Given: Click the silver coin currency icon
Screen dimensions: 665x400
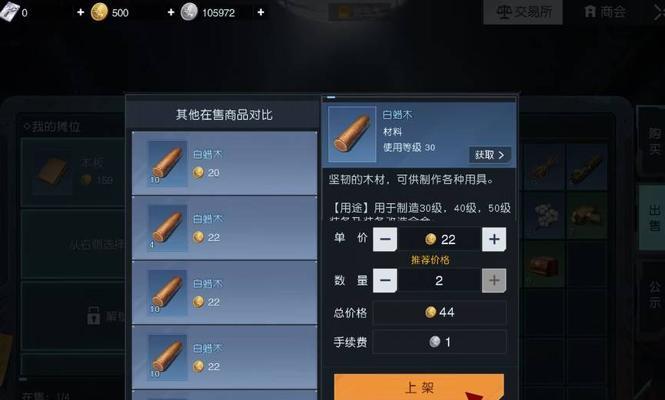Looking at the screenshot, I should pos(189,12).
